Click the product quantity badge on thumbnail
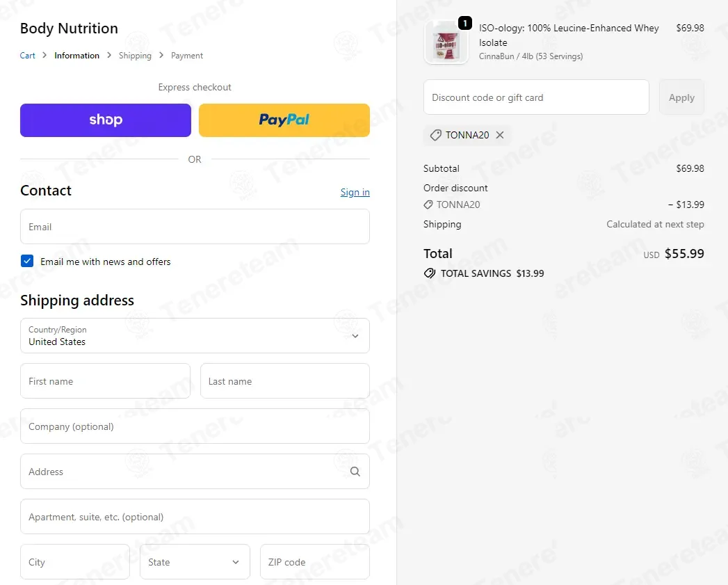Viewport: 728px width, 585px height. (464, 23)
